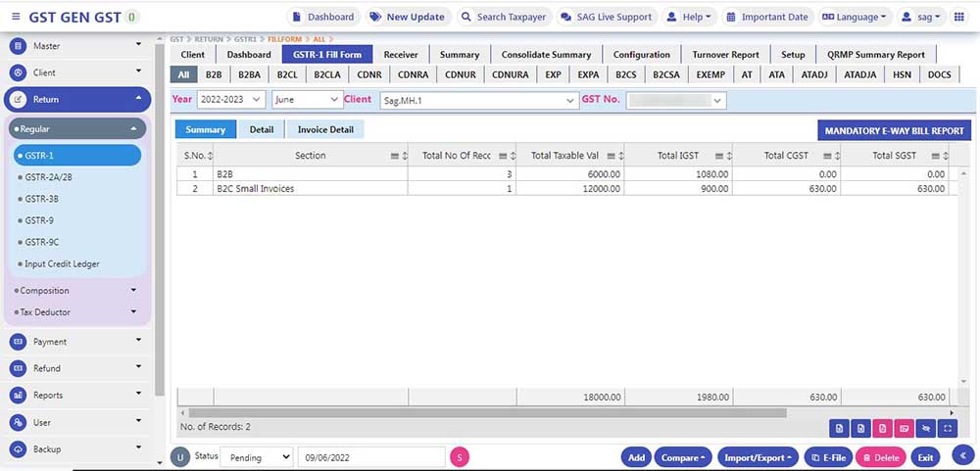Click the fullscreen expand icon below the table
The image size is (980, 471).
[947, 428]
